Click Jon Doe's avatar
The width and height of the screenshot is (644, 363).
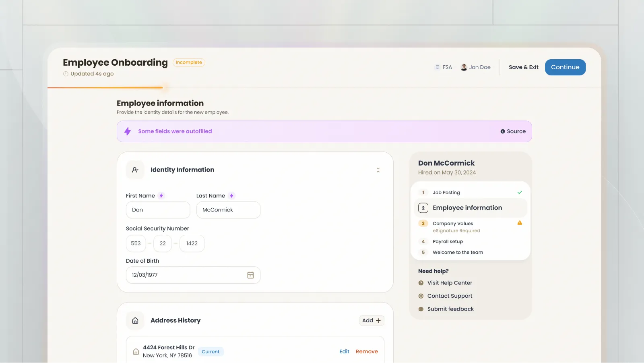(x=464, y=67)
